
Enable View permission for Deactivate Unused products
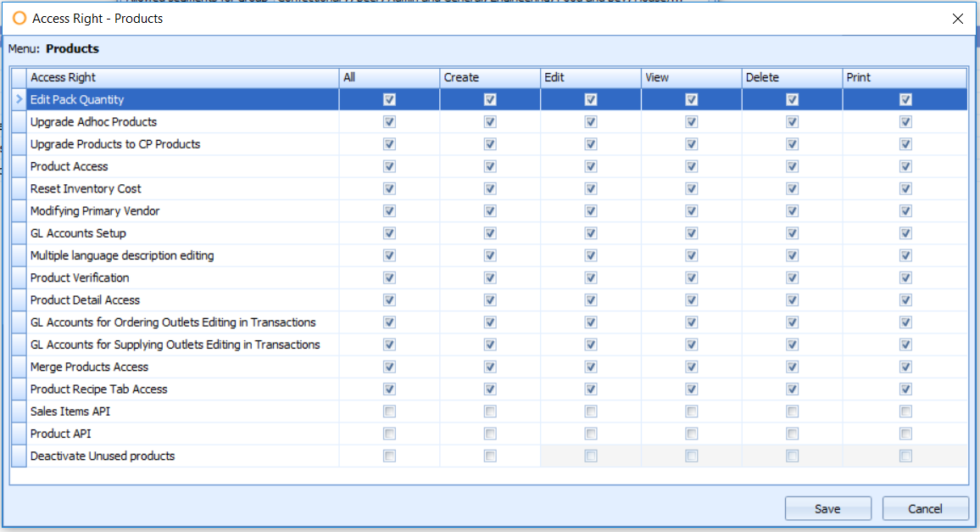pyautogui.click(x=691, y=456)
